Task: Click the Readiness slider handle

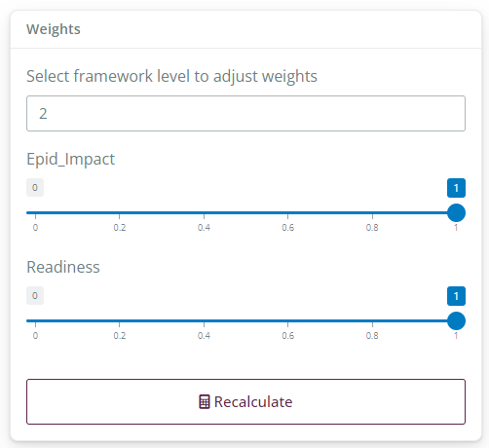Action: (456, 321)
